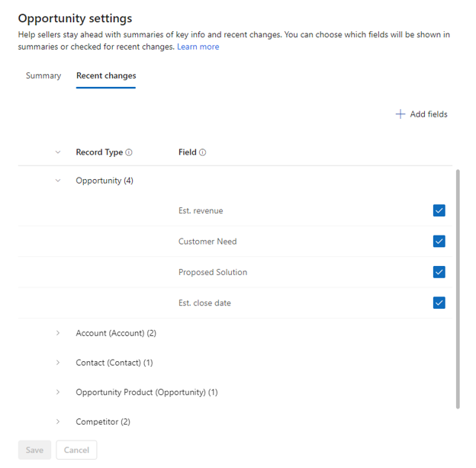Image resolution: width=476 pixels, height=468 pixels.
Task: Click the fields list vertical scrollbar
Action: pos(458,289)
